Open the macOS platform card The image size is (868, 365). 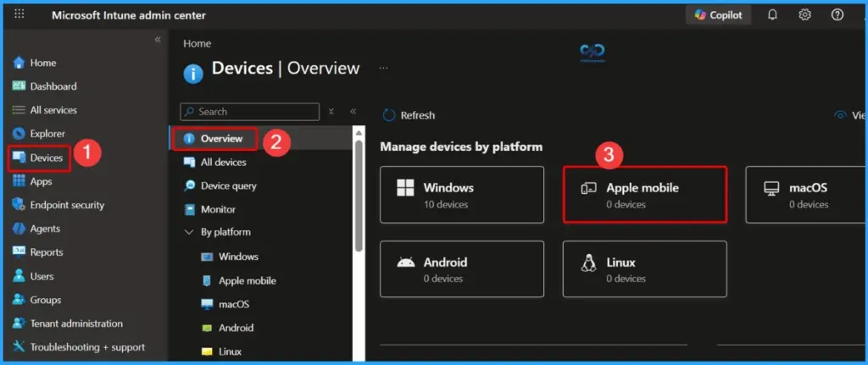pyautogui.click(x=807, y=195)
